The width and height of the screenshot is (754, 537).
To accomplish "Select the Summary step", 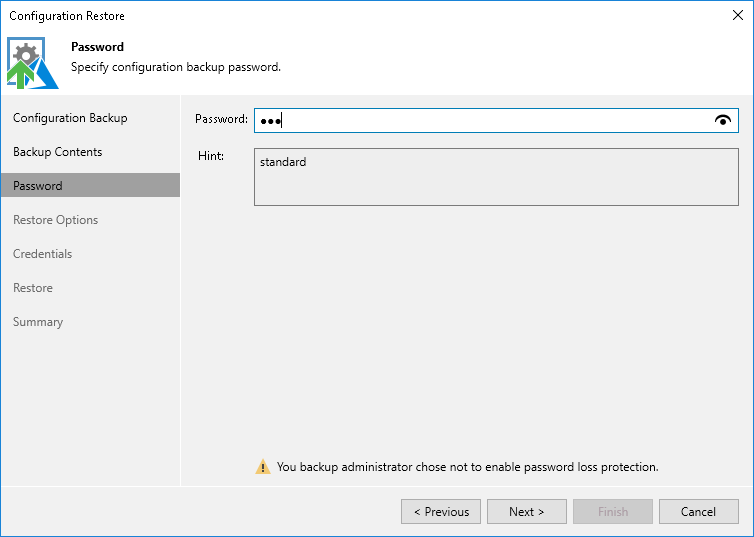I will click(x=38, y=322).
